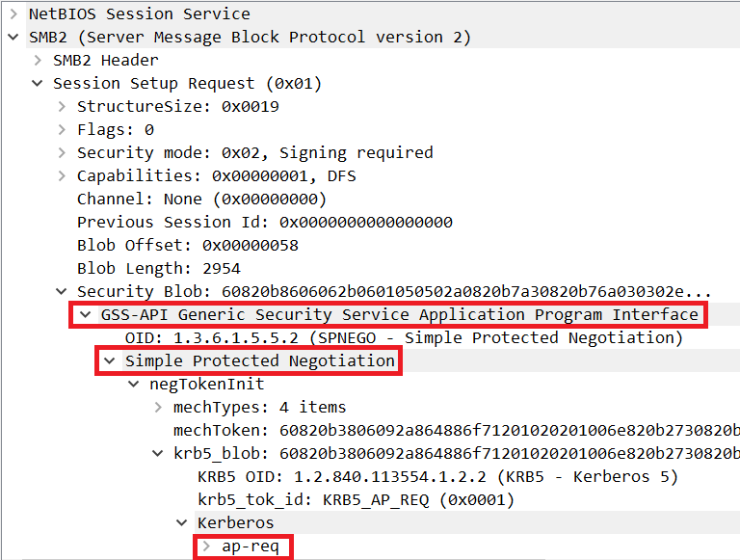Expand the Flags: 0 field
This screenshot has height=560, width=740.
tap(62, 130)
